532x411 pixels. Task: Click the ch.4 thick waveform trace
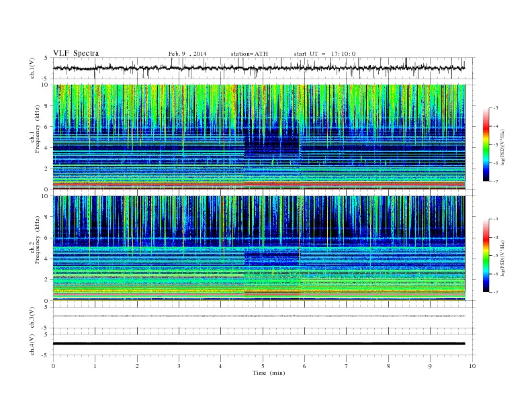point(259,344)
